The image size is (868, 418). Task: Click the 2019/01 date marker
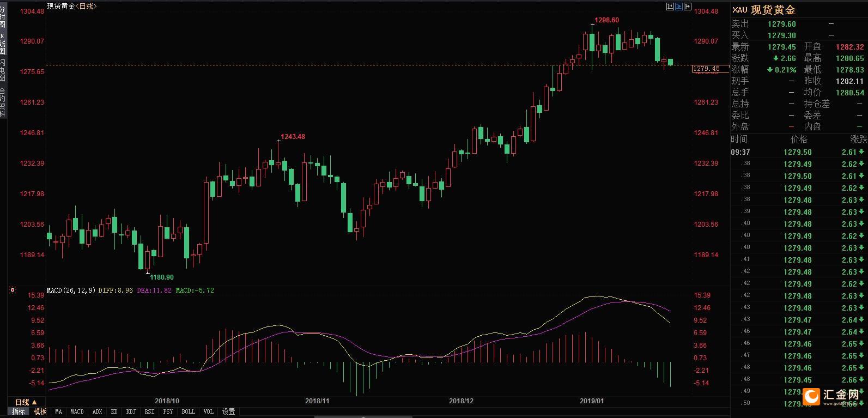click(592, 401)
